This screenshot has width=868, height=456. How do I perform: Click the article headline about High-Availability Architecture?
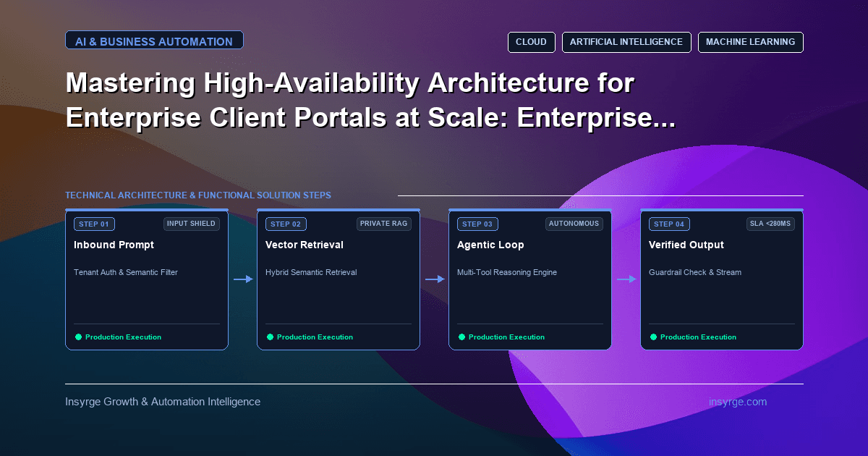[x=370, y=100]
